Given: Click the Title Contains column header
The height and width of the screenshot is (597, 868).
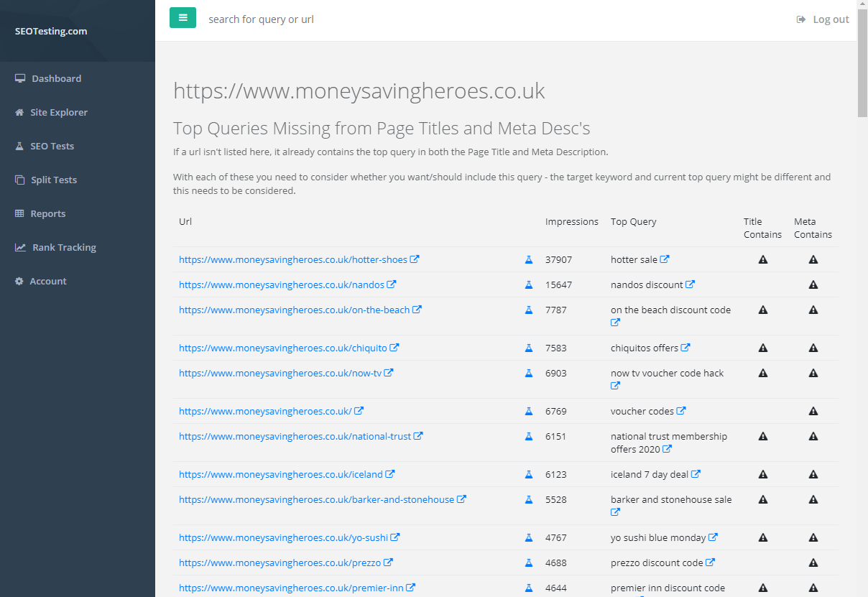Looking at the screenshot, I should (763, 228).
